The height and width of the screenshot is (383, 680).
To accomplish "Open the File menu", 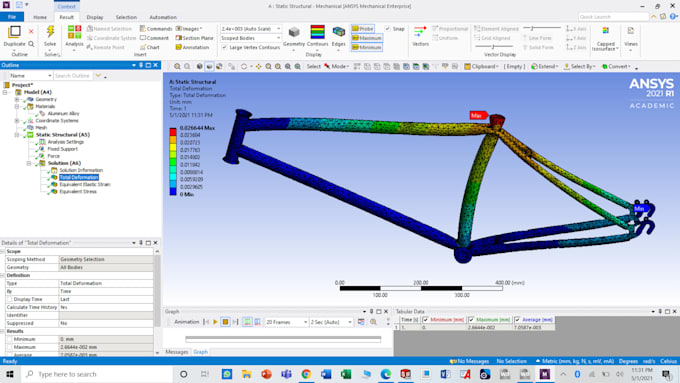I will [x=12, y=17].
